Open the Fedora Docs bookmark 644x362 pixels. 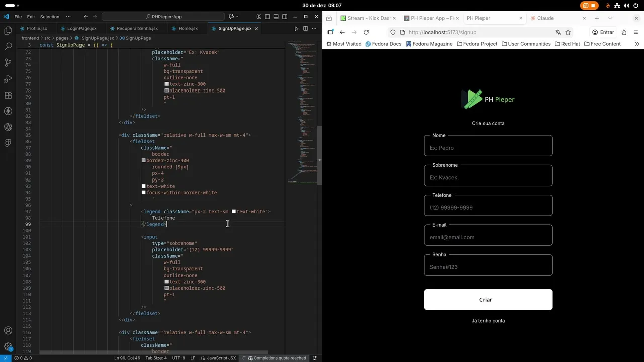tap(383, 44)
